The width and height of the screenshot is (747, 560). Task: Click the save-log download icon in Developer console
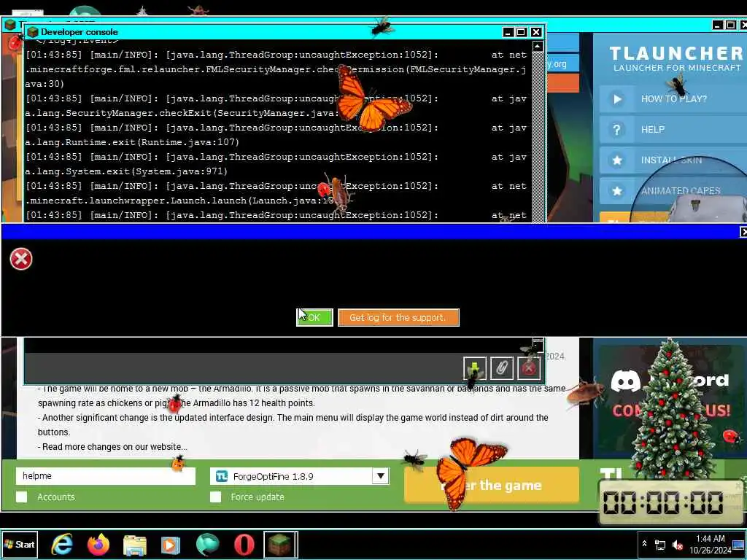pos(474,368)
